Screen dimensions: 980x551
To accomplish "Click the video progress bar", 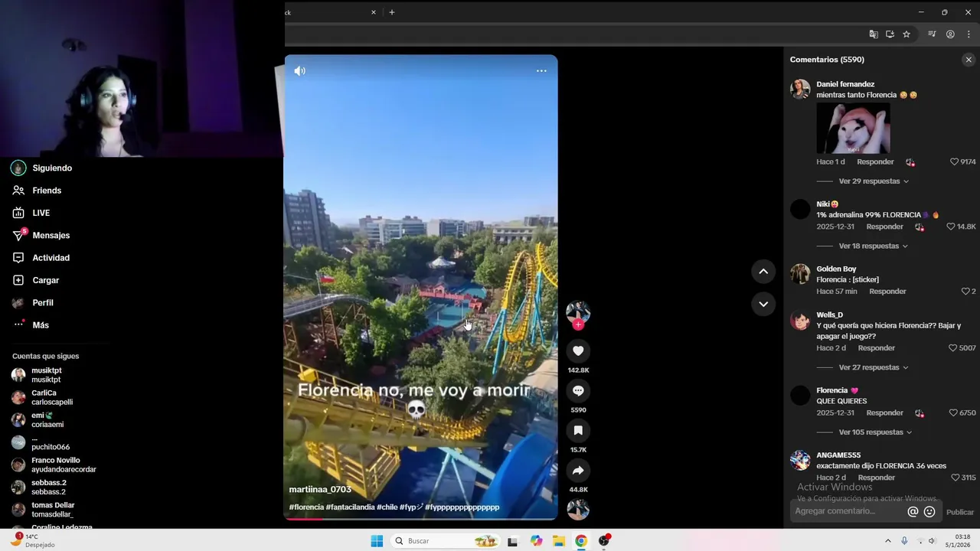I will 420,519.
